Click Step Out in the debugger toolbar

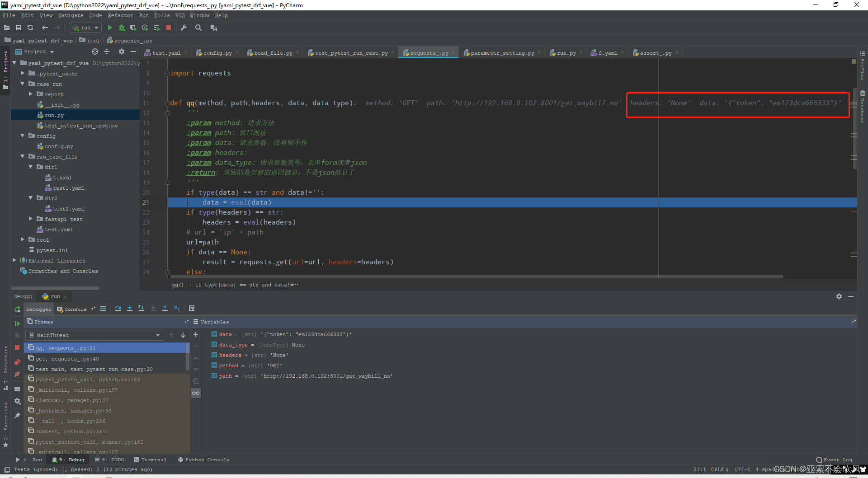tap(165, 308)
